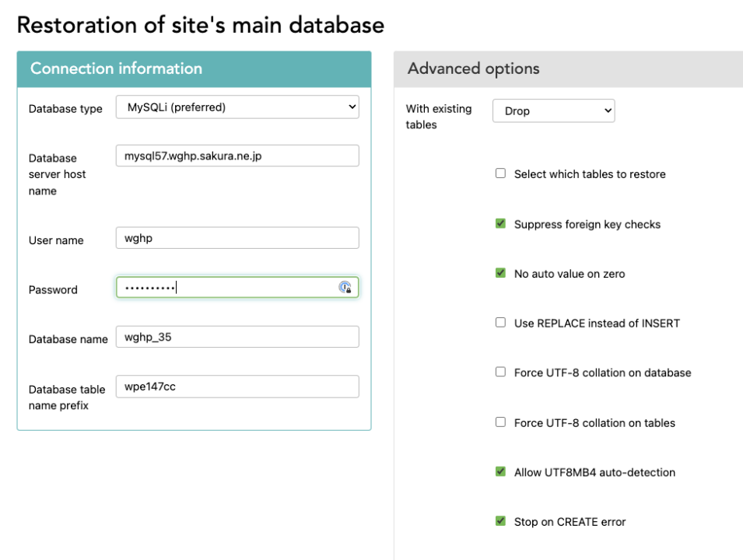Screen dimensions: 743x560
Task: Click the No auto value on zero label
Action: (x=570, y=274)
